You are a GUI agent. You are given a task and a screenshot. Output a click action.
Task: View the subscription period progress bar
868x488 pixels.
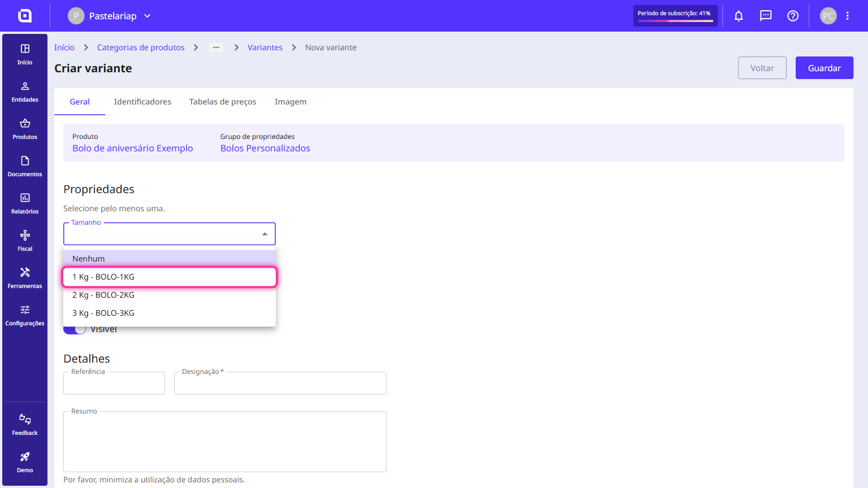675,21
